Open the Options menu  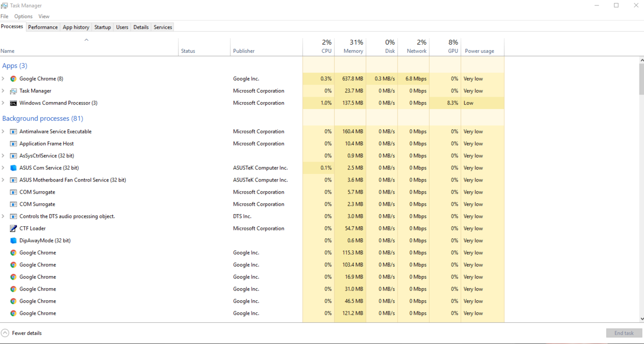(x=24, y=17)
